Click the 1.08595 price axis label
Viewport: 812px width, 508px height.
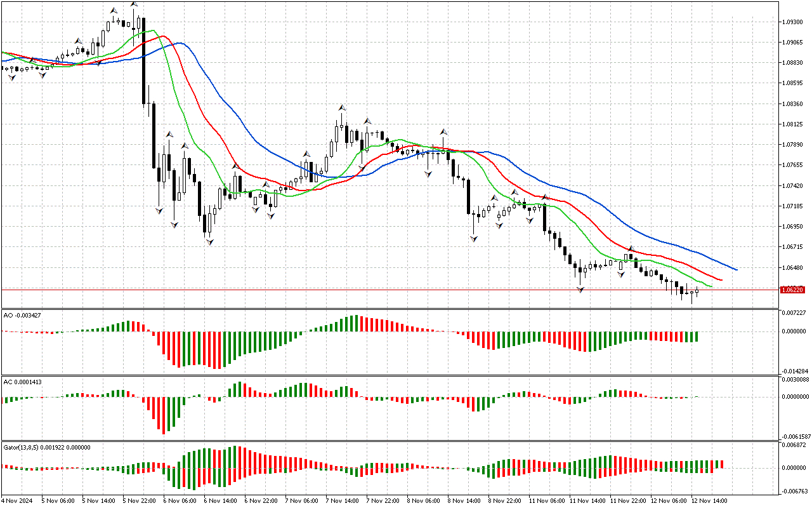[794, 83]
